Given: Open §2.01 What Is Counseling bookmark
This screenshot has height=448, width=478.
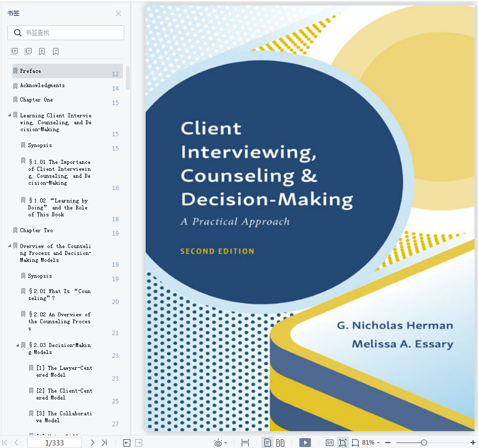Looking at the screenshot, I should click(59, 295).
